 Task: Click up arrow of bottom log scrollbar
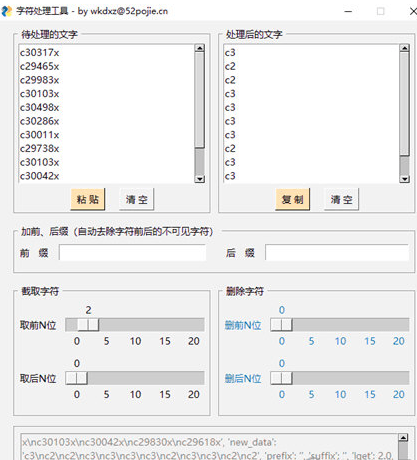[403, 438]
